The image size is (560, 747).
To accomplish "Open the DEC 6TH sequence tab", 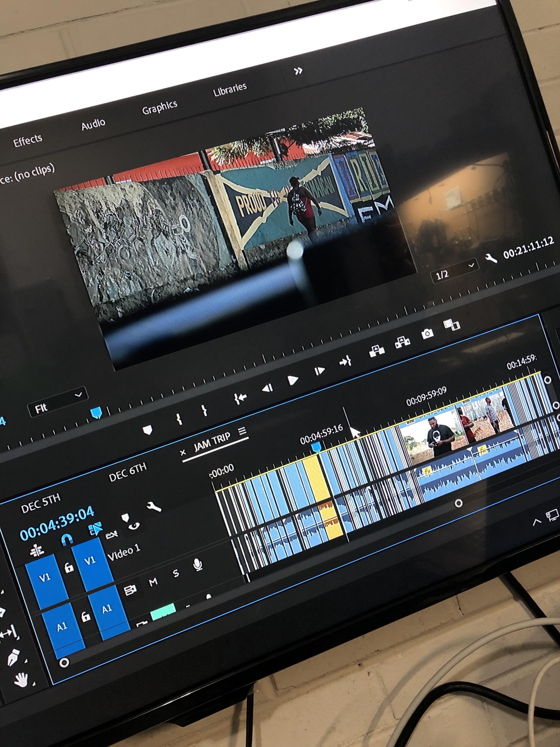I will click(127, 472).
